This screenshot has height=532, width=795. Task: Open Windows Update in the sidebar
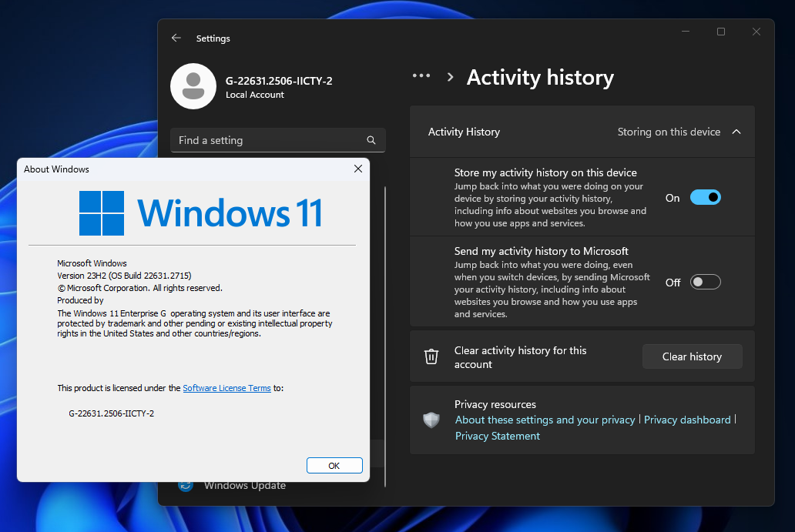[245, 485]
